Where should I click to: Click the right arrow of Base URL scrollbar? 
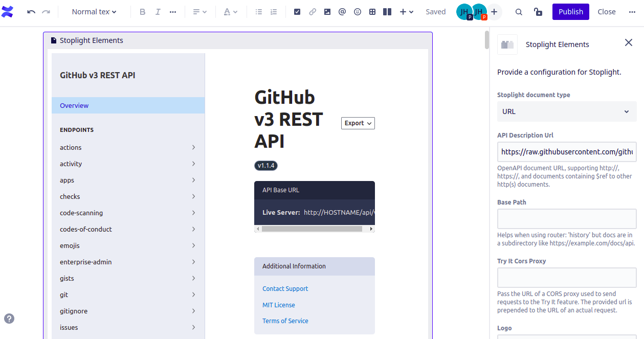(x=371, y=229)
